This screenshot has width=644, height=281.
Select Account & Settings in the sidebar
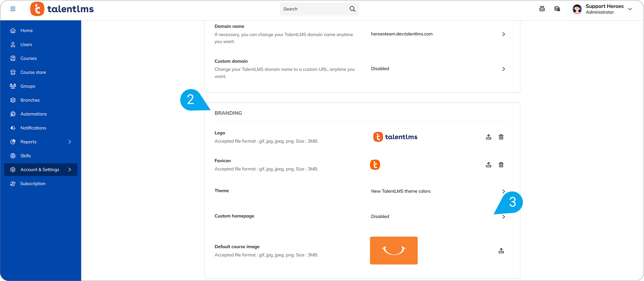[x=40, y=169]
